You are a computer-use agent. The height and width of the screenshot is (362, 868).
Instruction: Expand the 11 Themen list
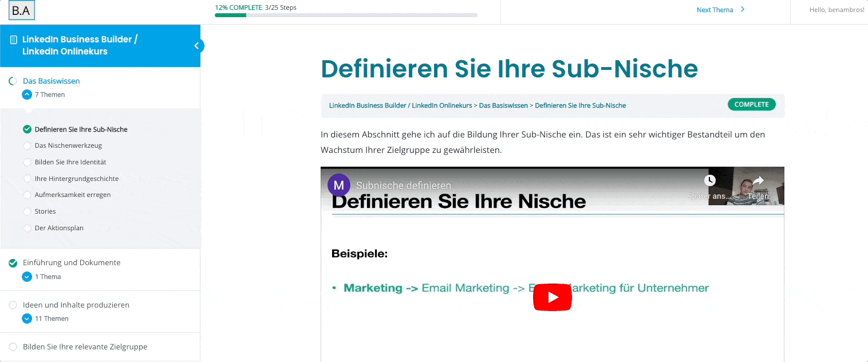tap(27, 318)
